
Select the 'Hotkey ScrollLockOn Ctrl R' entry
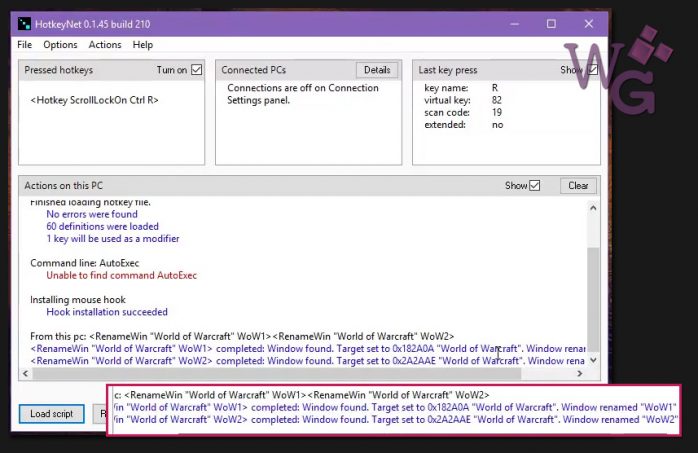94,100
